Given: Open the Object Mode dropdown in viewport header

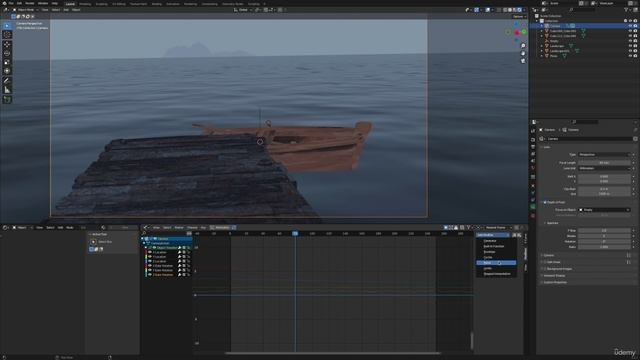Looking at the screenshot, I should click(x=25, y=10).
